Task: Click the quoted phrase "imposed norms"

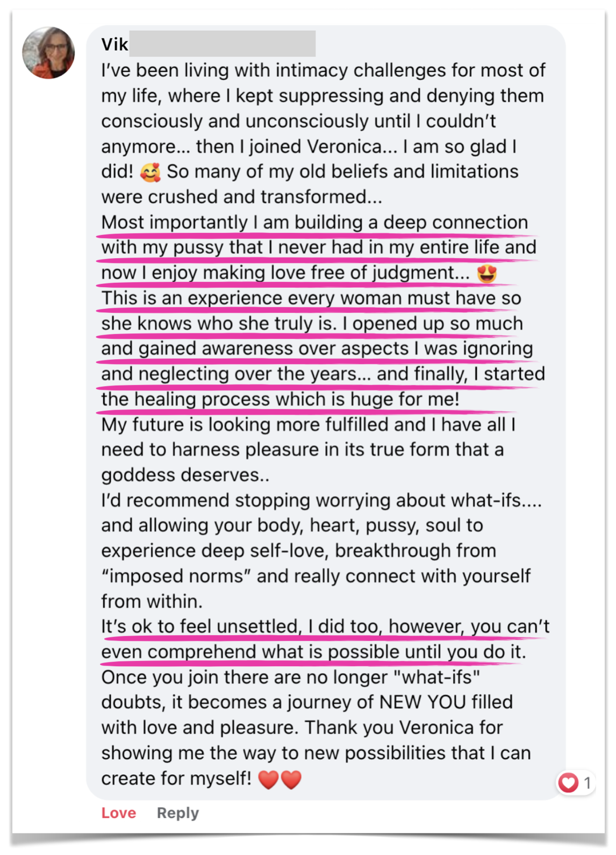Action: click(x=176, y=576)
